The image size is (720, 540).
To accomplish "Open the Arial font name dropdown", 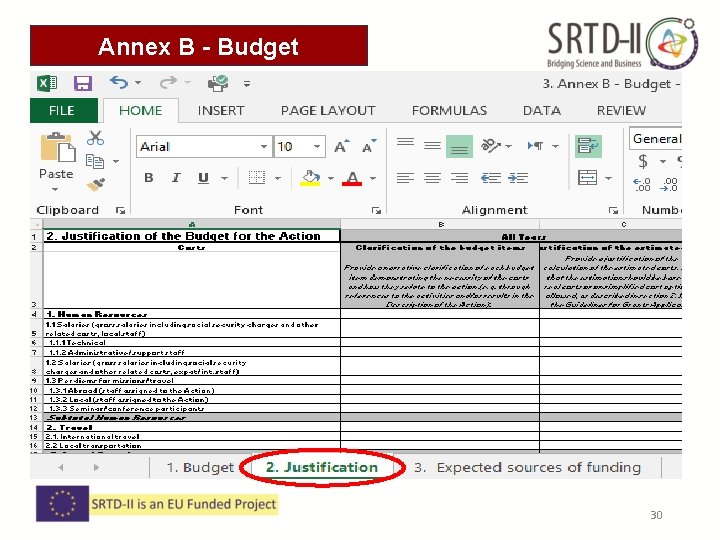I will point(264,146).
